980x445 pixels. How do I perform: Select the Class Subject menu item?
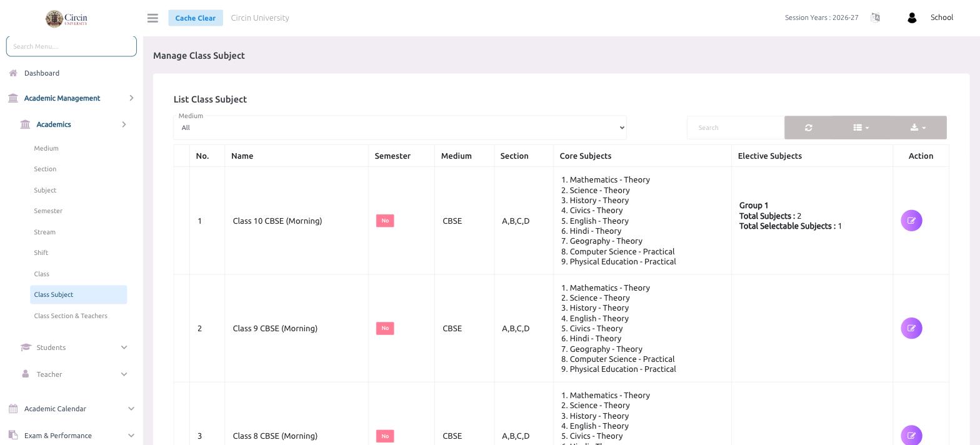coord(78,294)
